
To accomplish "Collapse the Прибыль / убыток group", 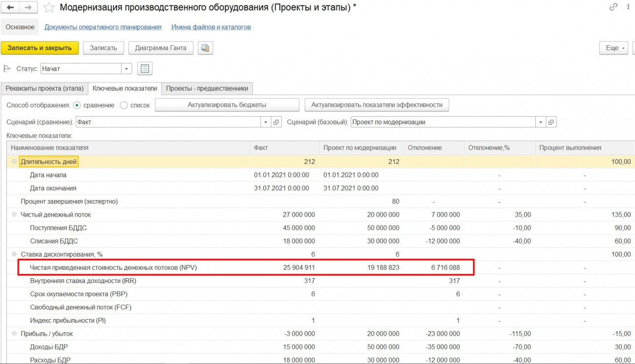I will [x=14, y=334].
